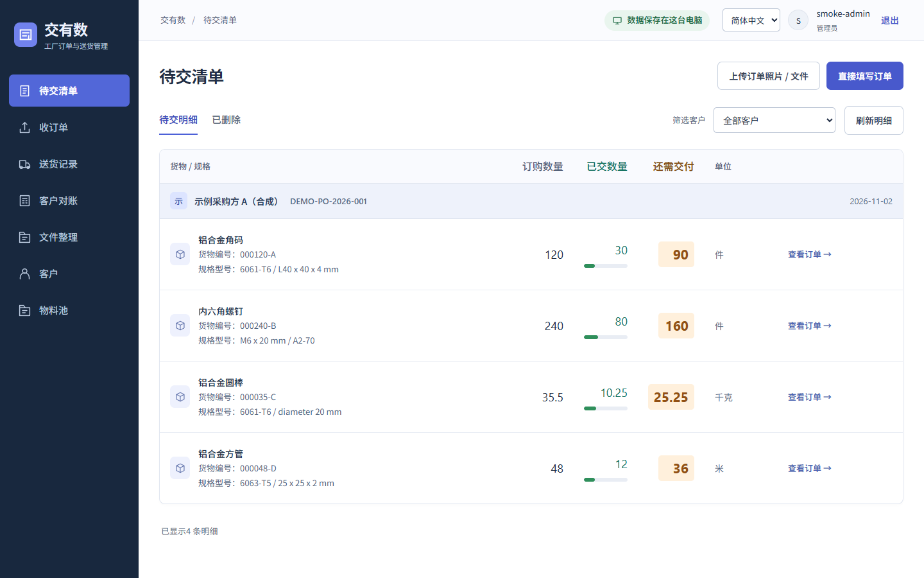Click 查看订单 for 内六角螺钉
This screenshot has width=924, height=578.
[x=809, y=326]
